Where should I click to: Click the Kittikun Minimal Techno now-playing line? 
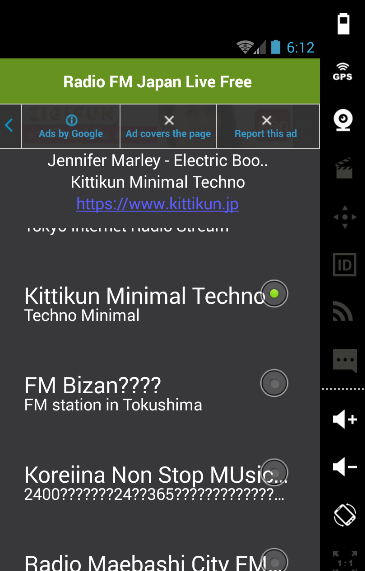click(157, 182)
